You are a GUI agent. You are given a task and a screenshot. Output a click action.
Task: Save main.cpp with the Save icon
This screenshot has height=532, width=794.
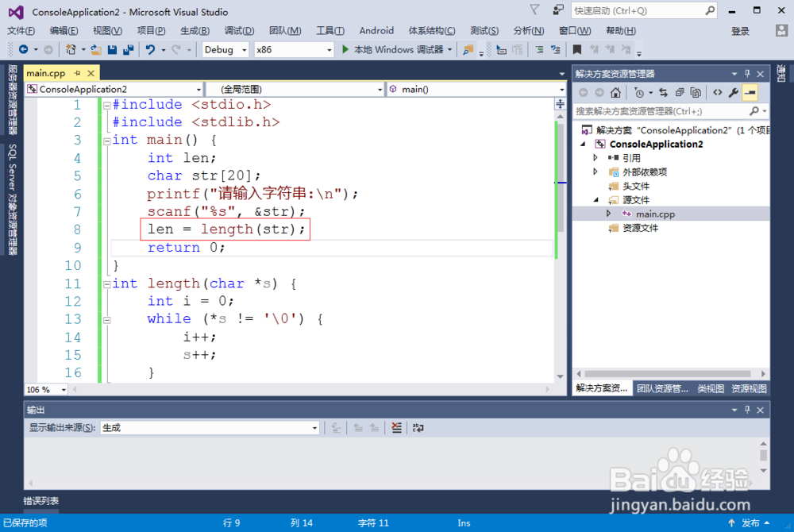pyautogui.click(x=113, y=49)
